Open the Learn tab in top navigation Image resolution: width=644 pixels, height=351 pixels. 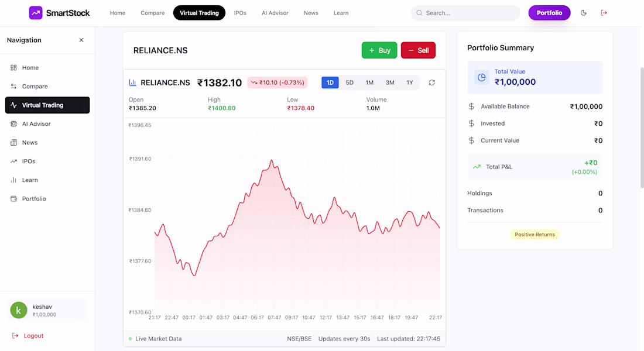341,13
